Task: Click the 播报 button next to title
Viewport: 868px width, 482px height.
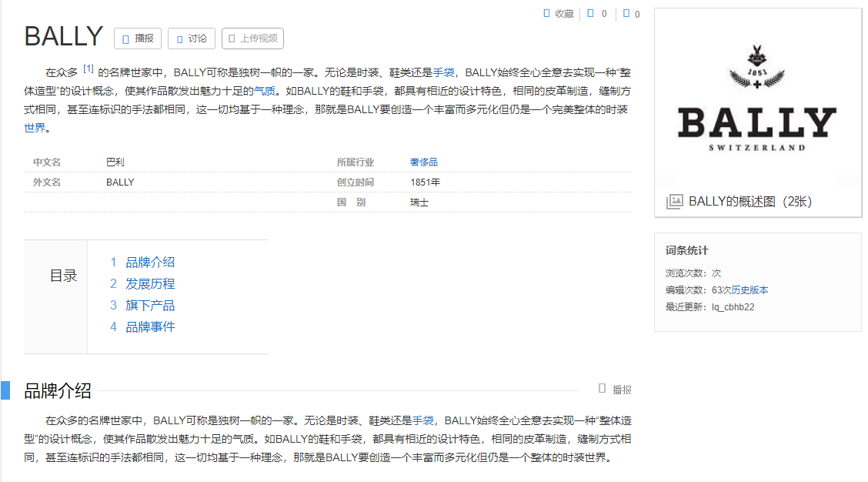Action: (138, 38)
